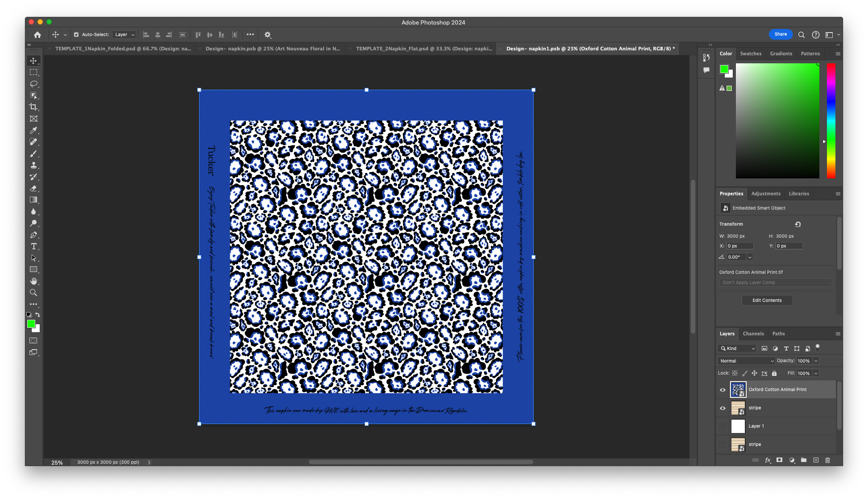Select the Type tool

pyautogui.click(x=34, y=246)
